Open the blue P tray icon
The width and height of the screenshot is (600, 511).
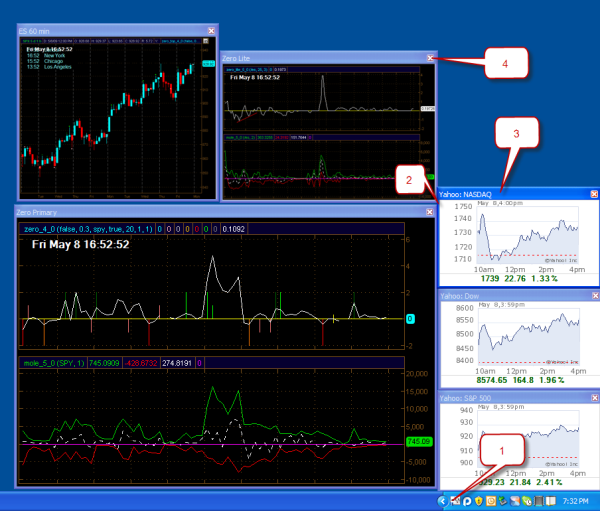[466, 501]
